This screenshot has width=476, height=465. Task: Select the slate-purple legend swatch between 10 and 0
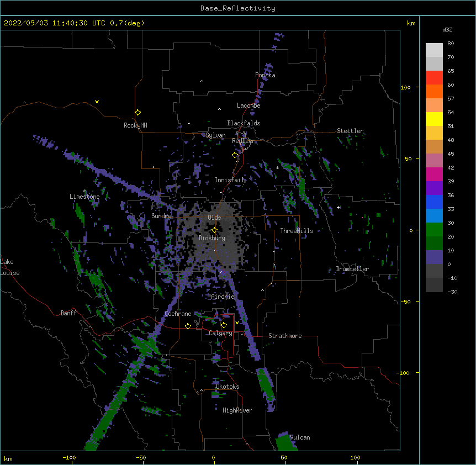pyautogui.click(x=434, y=257)
